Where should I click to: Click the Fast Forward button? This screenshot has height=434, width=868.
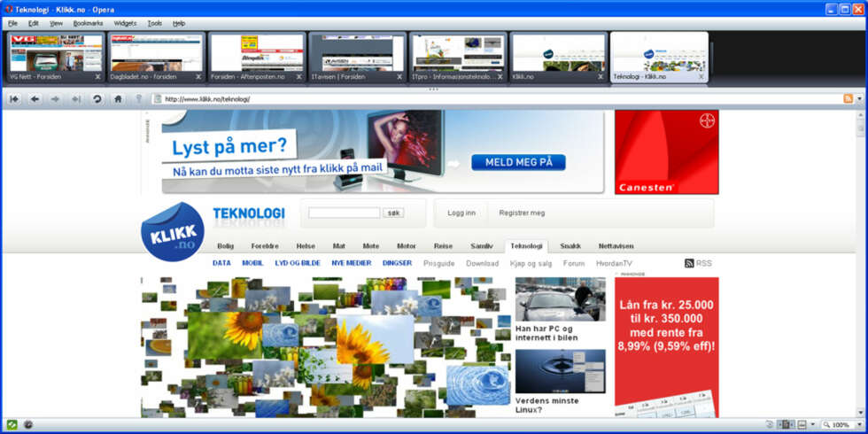click(76, 98)
